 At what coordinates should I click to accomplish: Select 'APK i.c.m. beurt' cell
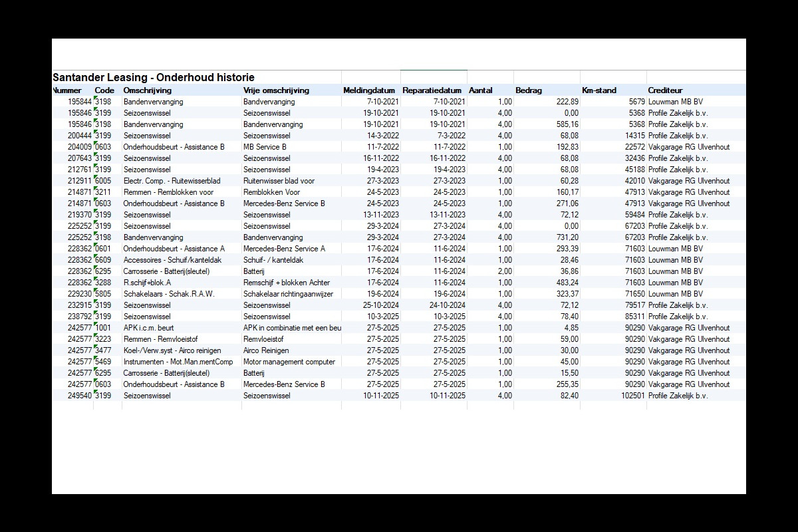pos(148,328)
